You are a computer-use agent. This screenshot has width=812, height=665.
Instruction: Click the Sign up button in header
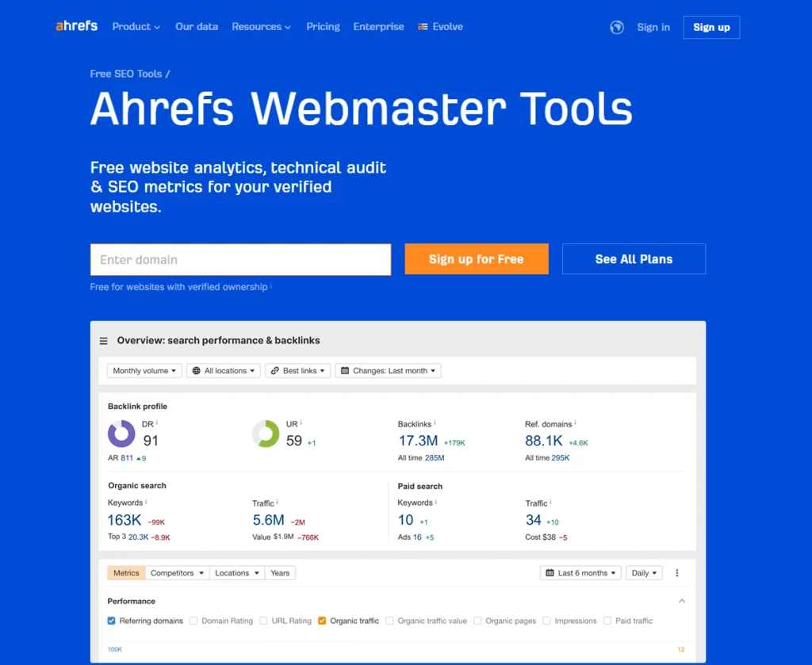tap(711, 28)
